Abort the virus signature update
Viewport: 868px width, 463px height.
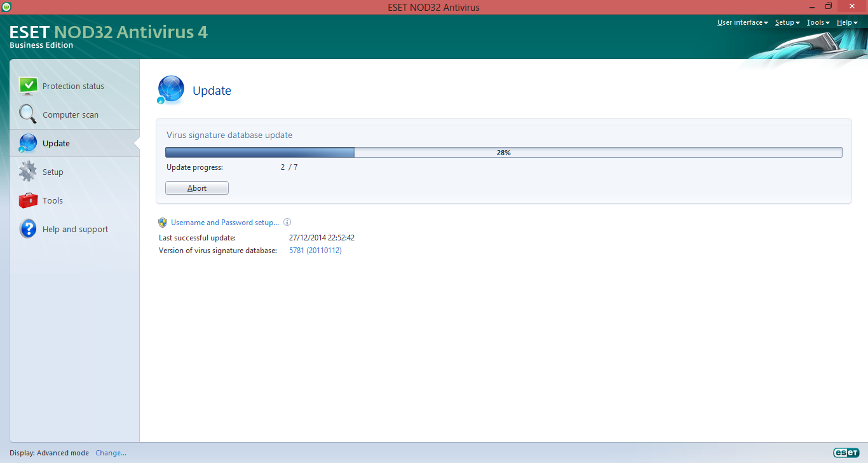point(197,188)
